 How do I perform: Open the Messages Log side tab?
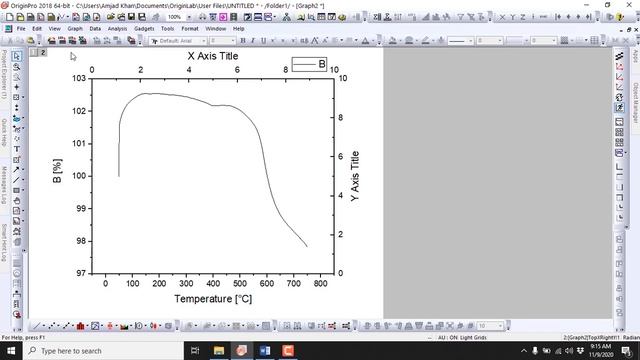point(4,185)
